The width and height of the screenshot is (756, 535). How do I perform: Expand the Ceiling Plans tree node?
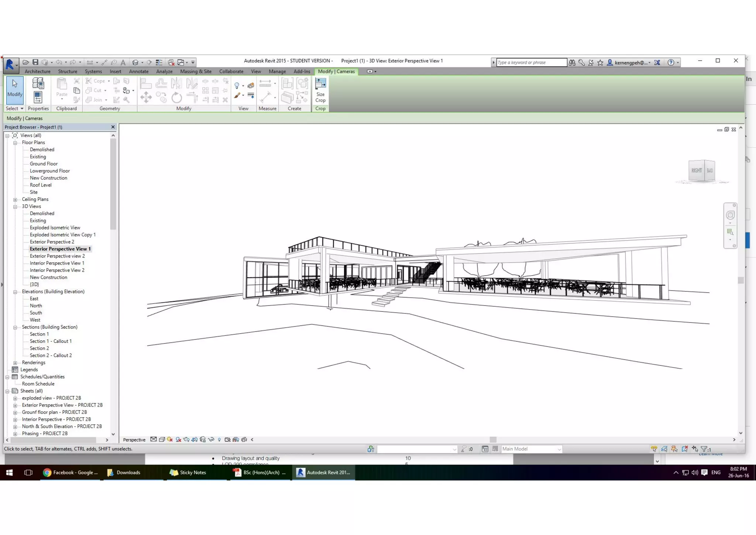pos(15,200)
